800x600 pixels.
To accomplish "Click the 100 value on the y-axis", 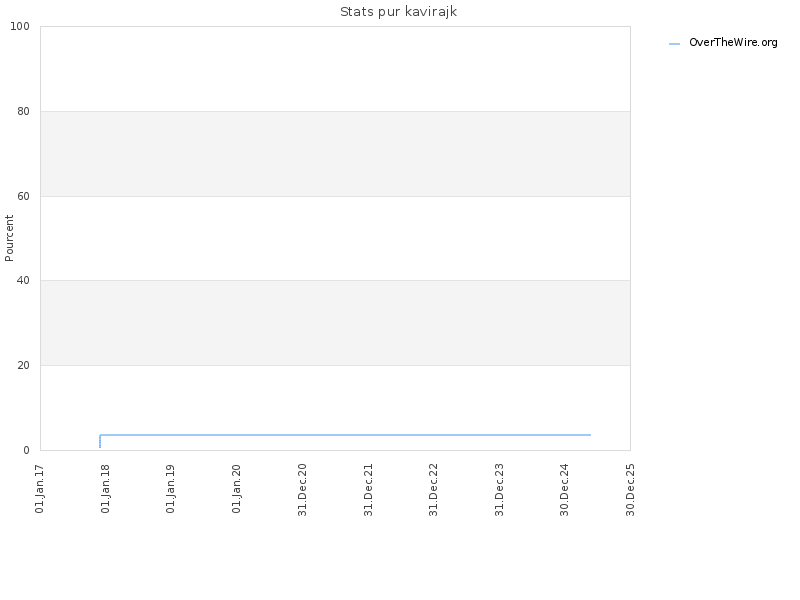I will [20, 27].
